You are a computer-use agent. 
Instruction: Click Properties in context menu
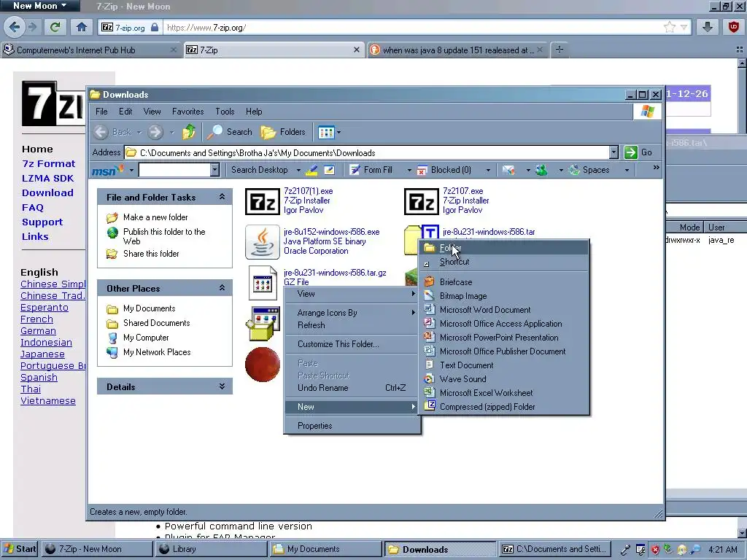point(352,426)
